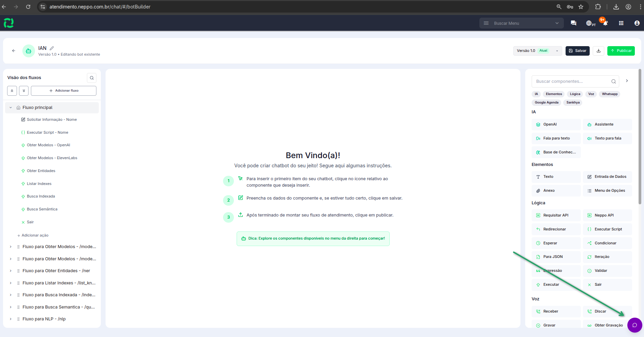Screen dimensions: 644x337
Task: Filter components by the Google Agenda tag
Action: point(547,102)
